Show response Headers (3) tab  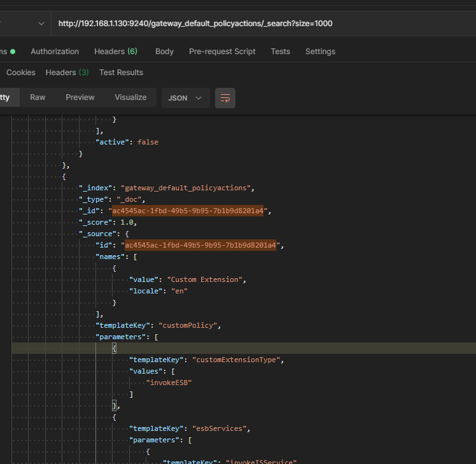click(67, 73)
